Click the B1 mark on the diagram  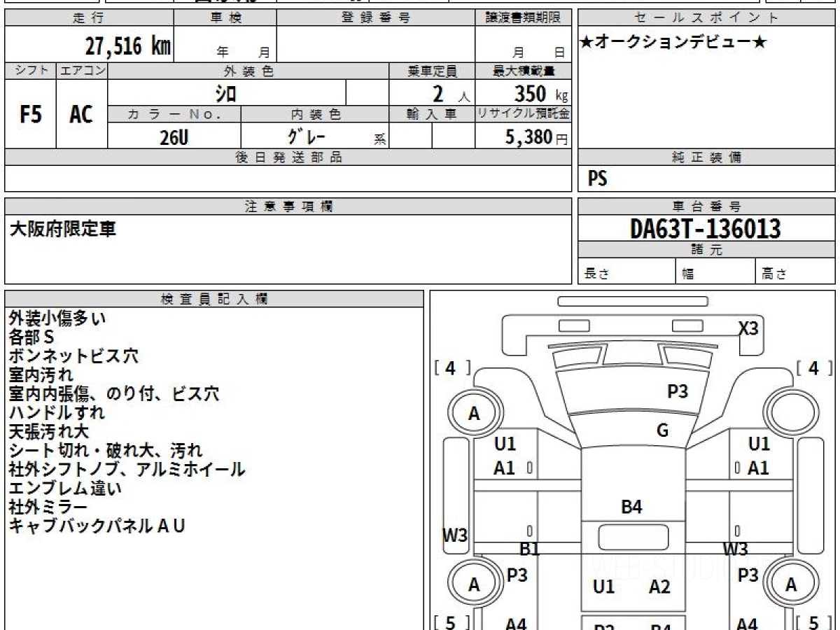coord(529,549)
